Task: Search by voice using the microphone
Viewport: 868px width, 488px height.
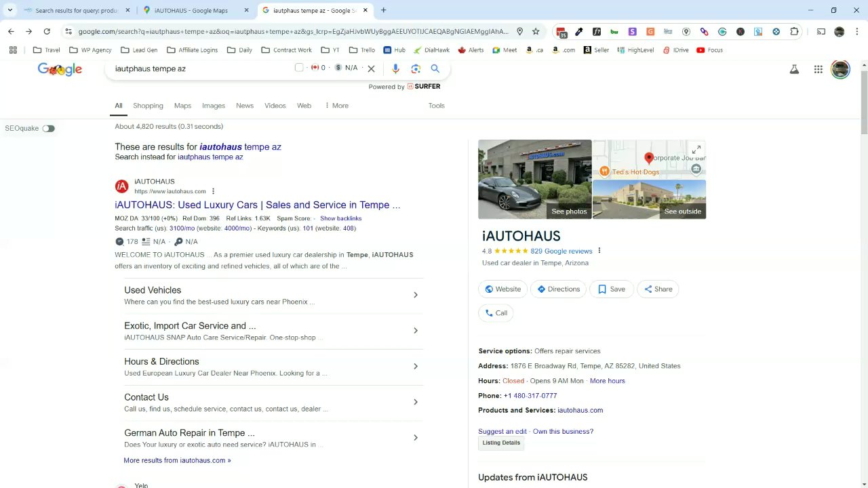Action: coord(396,68)
